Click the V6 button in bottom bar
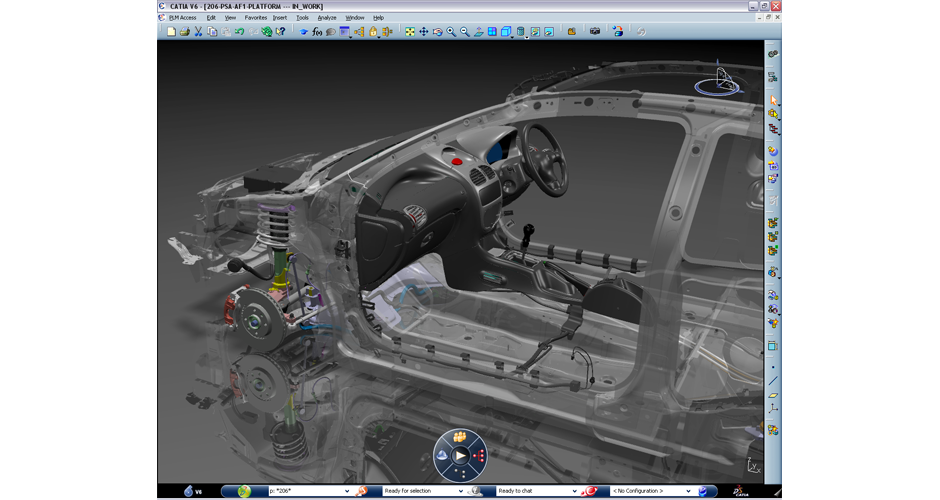This screenshot has height=500, width=940. point(193,491)
